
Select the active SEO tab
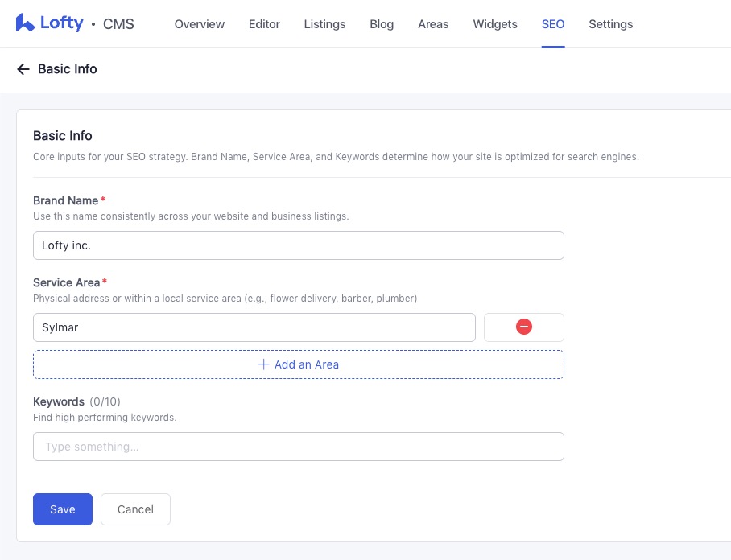553,24
